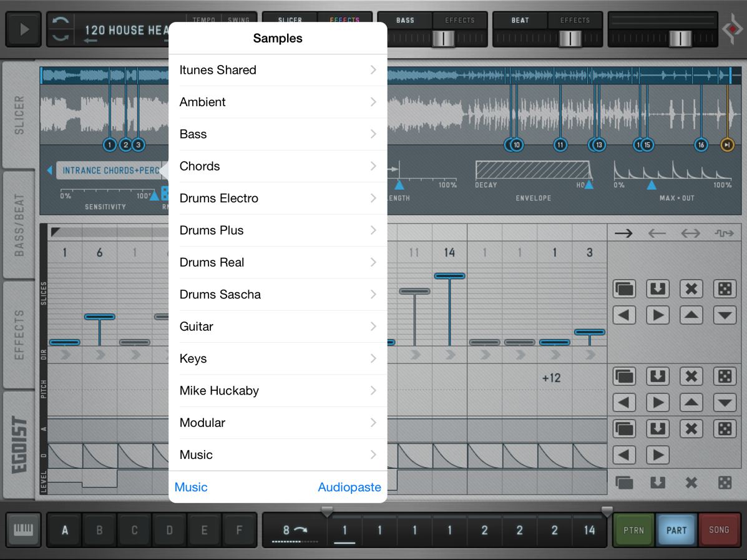Select the forward arrow play direction icon
Image resolution: width=747 pixels, height=560 pixels.
click(623, 233)
